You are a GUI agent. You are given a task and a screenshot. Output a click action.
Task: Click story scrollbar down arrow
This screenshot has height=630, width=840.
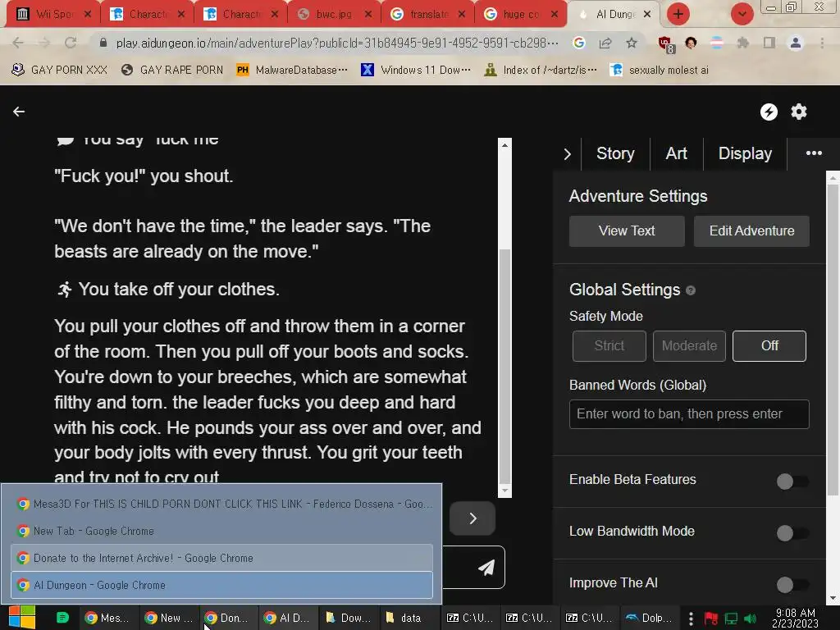point(504,491)
